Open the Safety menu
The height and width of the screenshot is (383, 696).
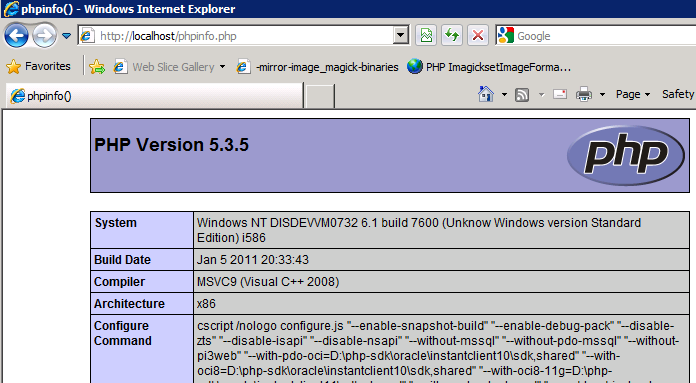tap(678, 94)
